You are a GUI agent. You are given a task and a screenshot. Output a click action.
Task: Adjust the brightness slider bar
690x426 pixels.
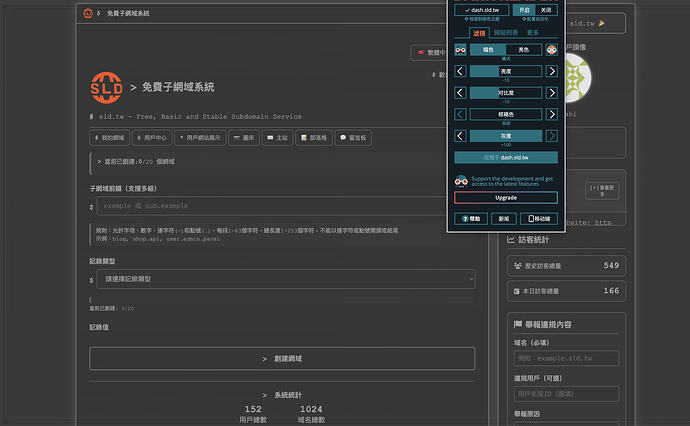506,71
